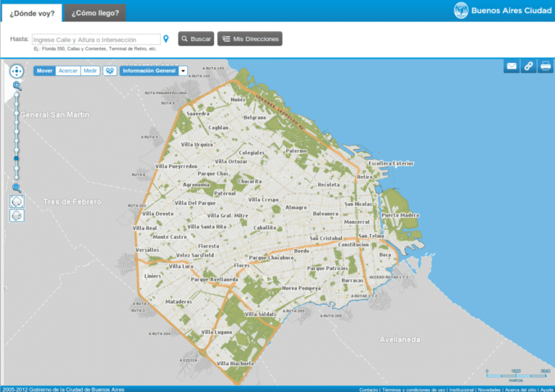The image size is (555, 392).
Task: Switch to the ¿Dónde voy? tab
Action: pos(32,14)
